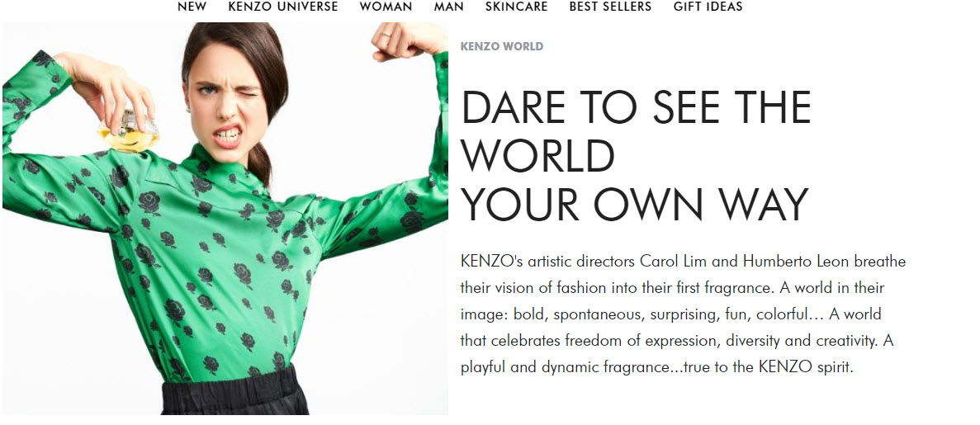Viewport: 980px width, 425px height.
Task: Click the KENZO WORLD category label
Action: (x=501, y=46)
